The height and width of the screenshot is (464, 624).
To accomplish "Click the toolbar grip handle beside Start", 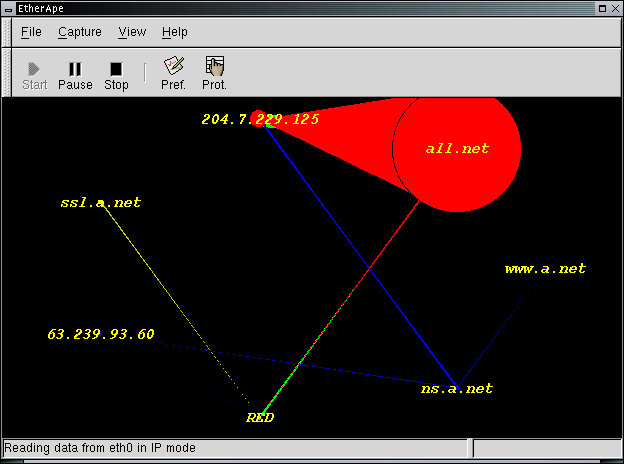I will click(7, 73).
